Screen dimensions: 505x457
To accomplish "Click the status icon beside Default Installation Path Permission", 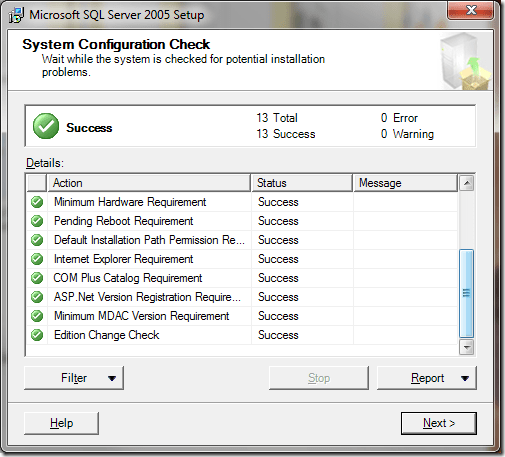I will 37,240.
